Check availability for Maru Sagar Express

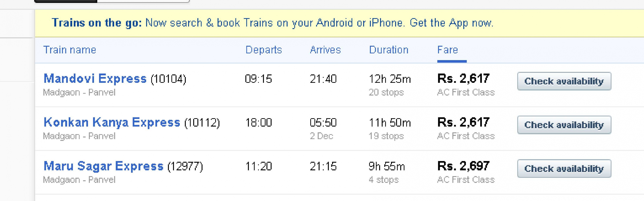564,169
